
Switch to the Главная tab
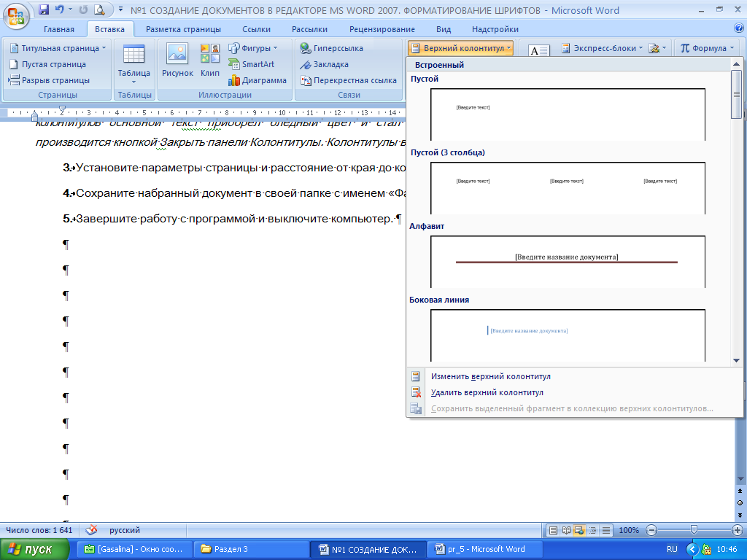pyautogui.click(x=59, y=29)
